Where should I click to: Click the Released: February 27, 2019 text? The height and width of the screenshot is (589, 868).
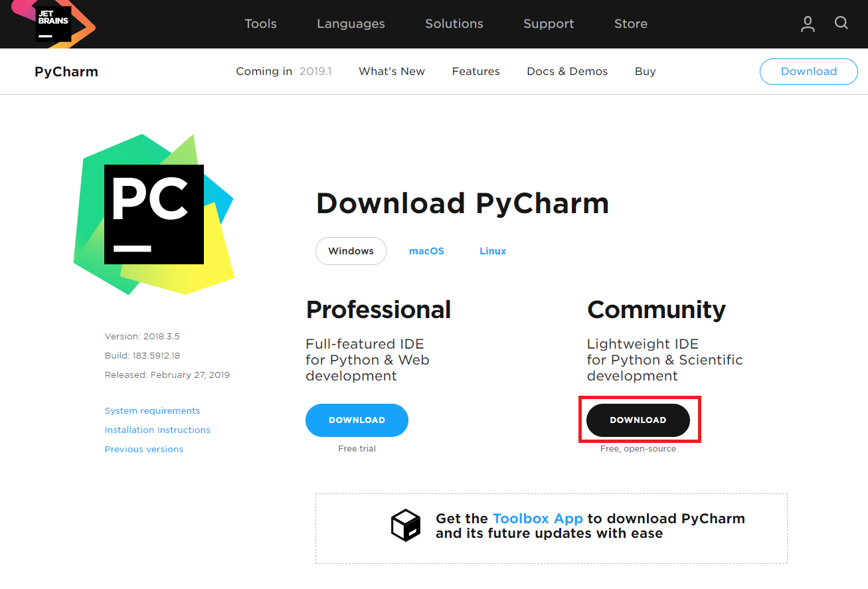click(167, 375)
